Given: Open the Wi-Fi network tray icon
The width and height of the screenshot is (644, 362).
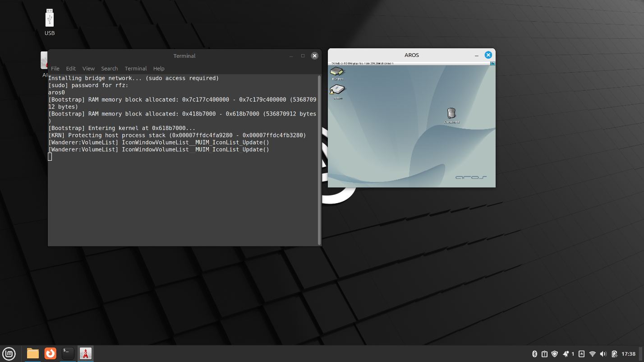Looking at the screenshot, I should pos(593,354).
